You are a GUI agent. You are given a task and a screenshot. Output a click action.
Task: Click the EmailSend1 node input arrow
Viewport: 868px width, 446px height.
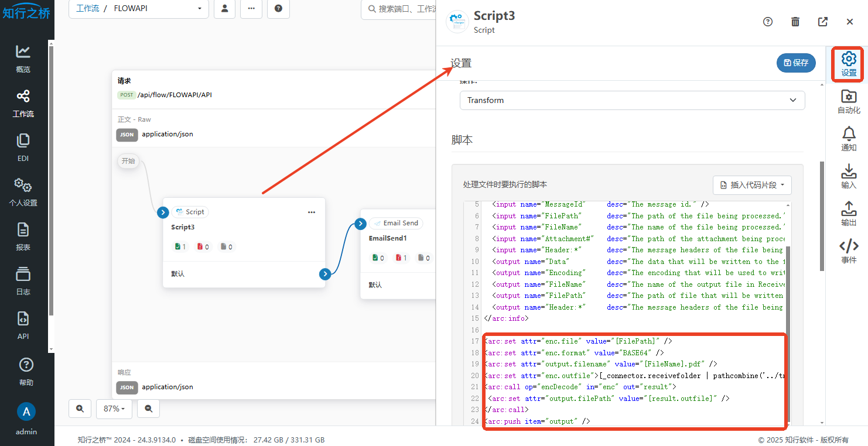(360, 224)
